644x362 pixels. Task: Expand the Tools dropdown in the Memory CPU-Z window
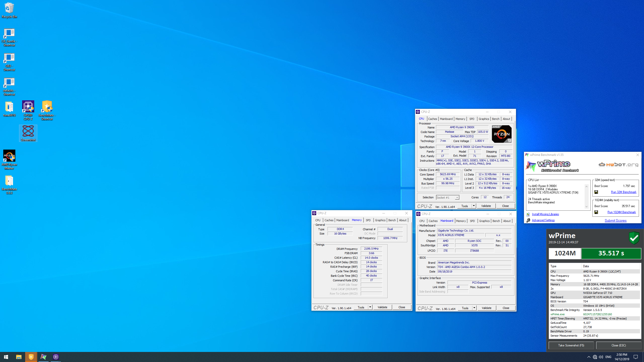[370, 307]
